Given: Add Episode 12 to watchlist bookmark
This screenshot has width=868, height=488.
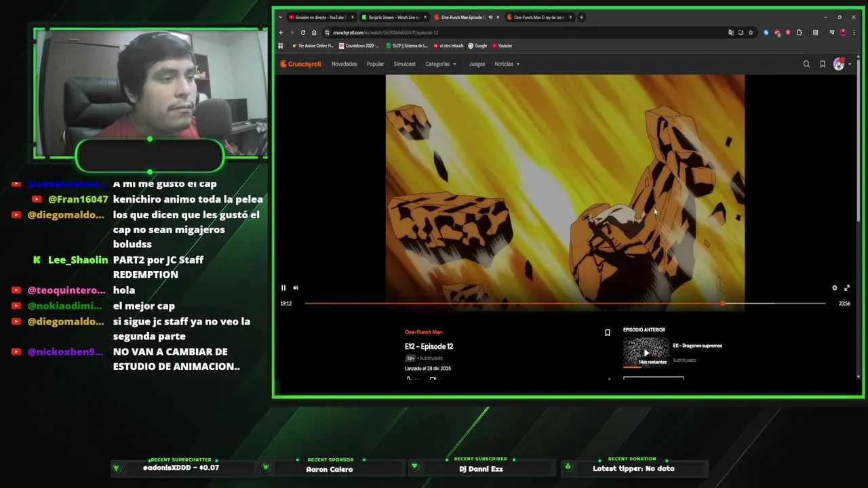Looking at the screenshot, I should click(608, 333).
